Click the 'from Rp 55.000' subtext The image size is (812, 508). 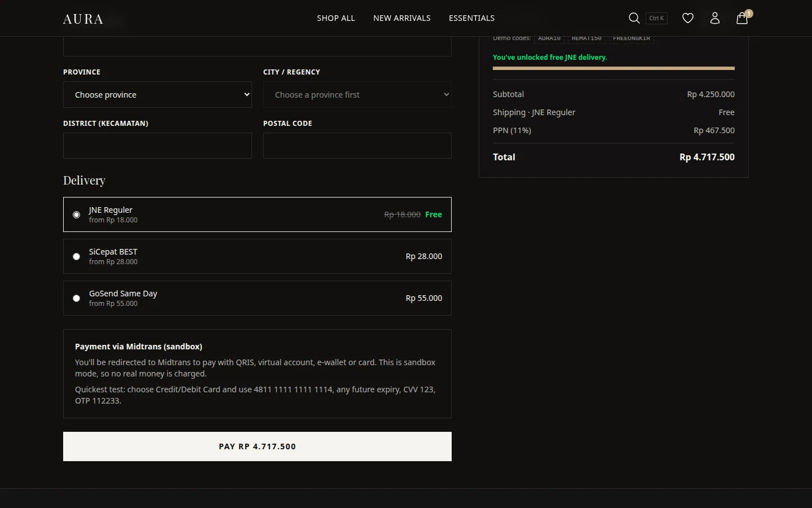(113, 304)
